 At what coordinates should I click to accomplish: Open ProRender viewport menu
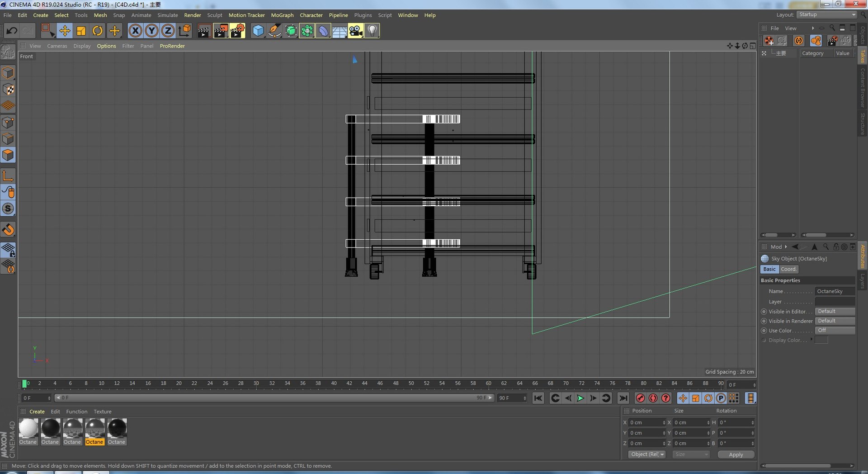click(172, 46)
